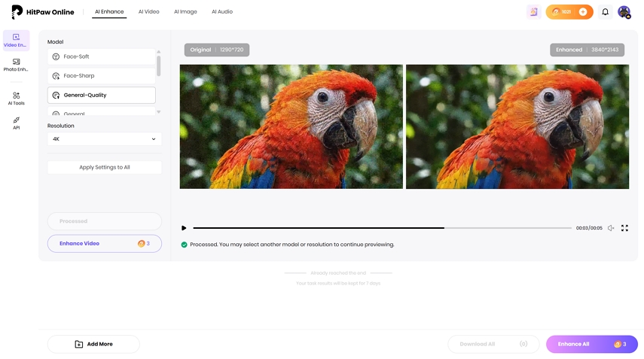Screen dimensions: 644x359
Task: Open the AI Tools sidebar section
Action: (16, 99)
